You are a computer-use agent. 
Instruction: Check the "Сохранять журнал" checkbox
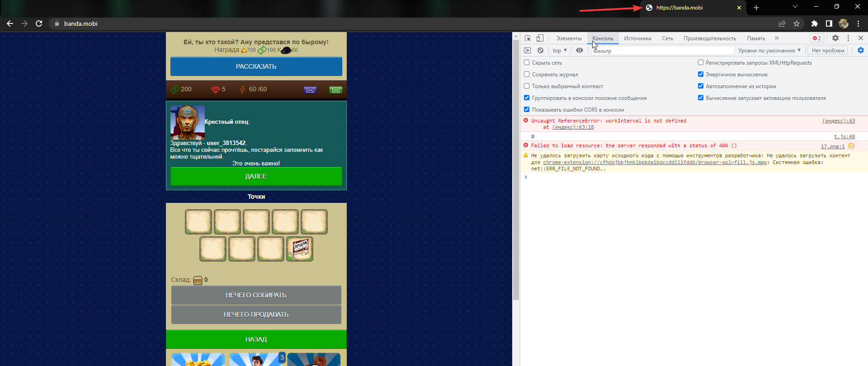coord(527,75)
